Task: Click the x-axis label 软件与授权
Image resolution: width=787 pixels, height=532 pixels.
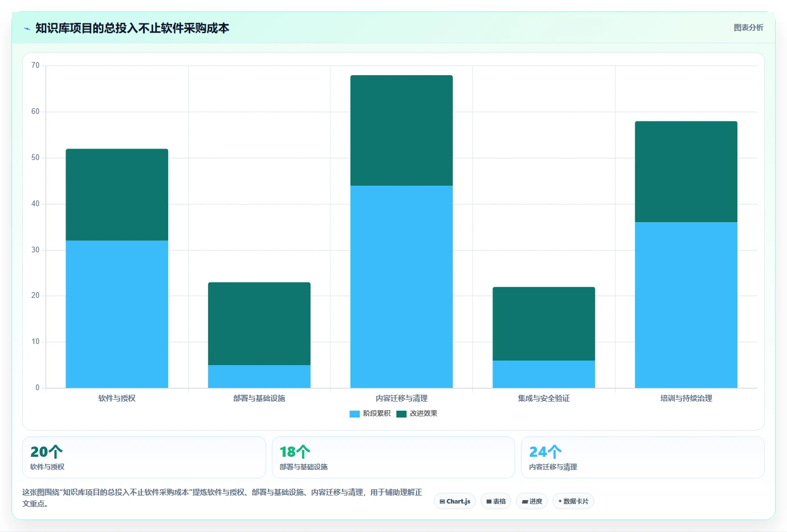Action: pos(117,398)
